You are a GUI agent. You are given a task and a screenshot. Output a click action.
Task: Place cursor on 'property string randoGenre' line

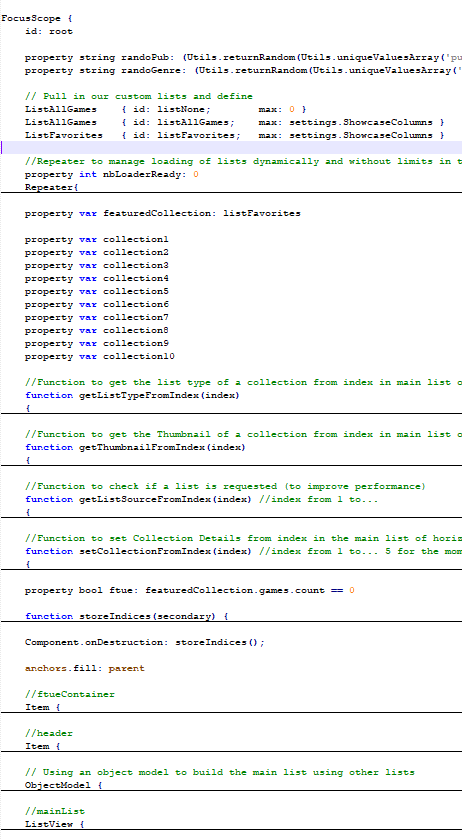click(243, 71)
